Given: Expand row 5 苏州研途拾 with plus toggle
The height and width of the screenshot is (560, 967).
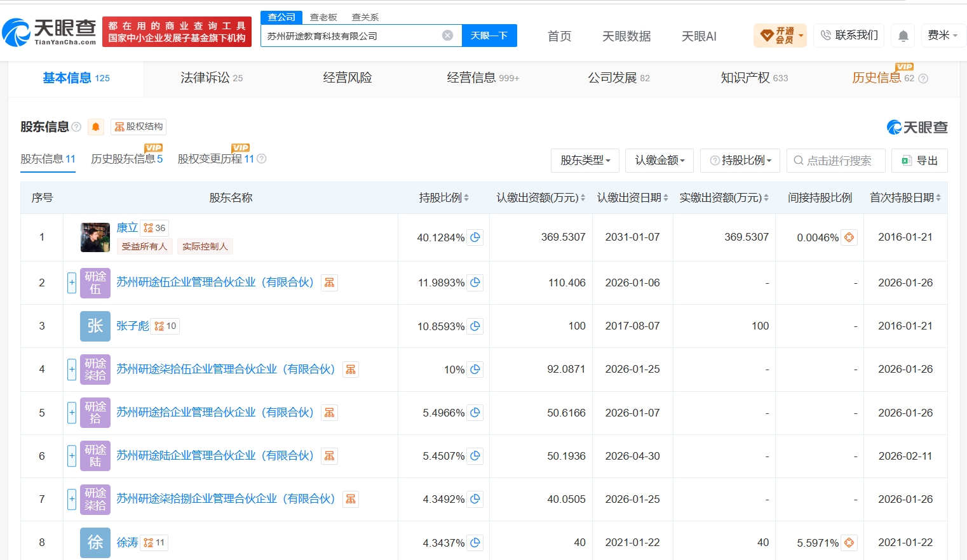Looking at the screenshot, I should [x=72, y=413].
